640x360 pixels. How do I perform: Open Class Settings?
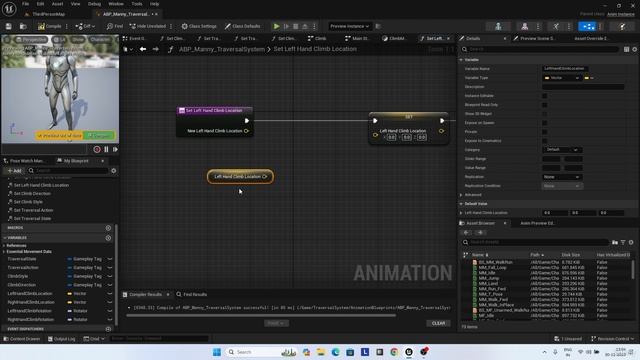click(x=199, y=26)
